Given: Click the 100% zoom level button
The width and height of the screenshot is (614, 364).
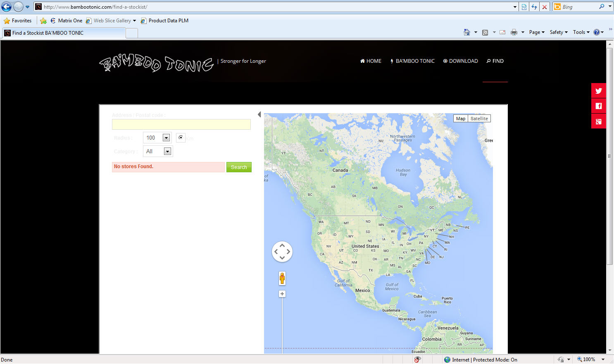Looking at the screenshot, I should click(x=586, y=360).
